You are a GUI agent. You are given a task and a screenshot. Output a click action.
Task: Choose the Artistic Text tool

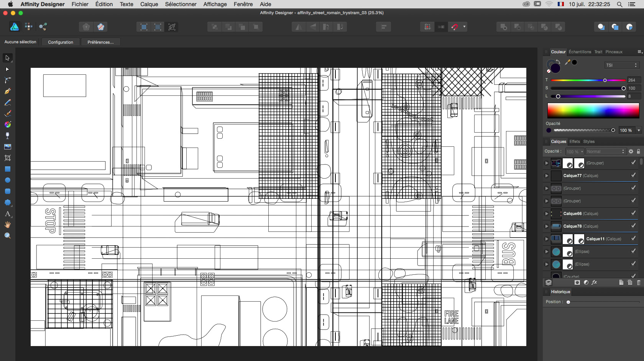[7, 213]
